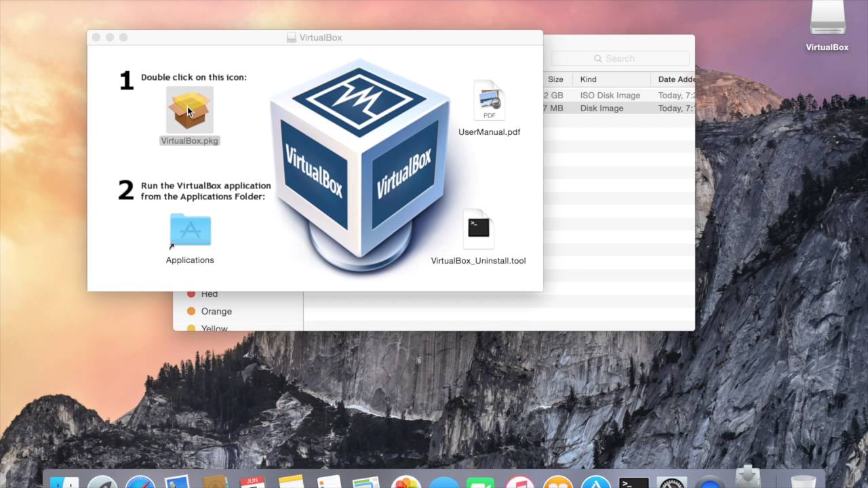Click the UserManual.pdf file name label
The image size is (868, 488).
489,132
